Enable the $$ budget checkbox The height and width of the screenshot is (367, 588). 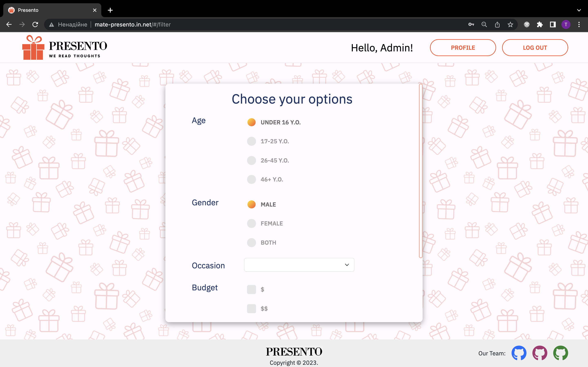(251, 308)
